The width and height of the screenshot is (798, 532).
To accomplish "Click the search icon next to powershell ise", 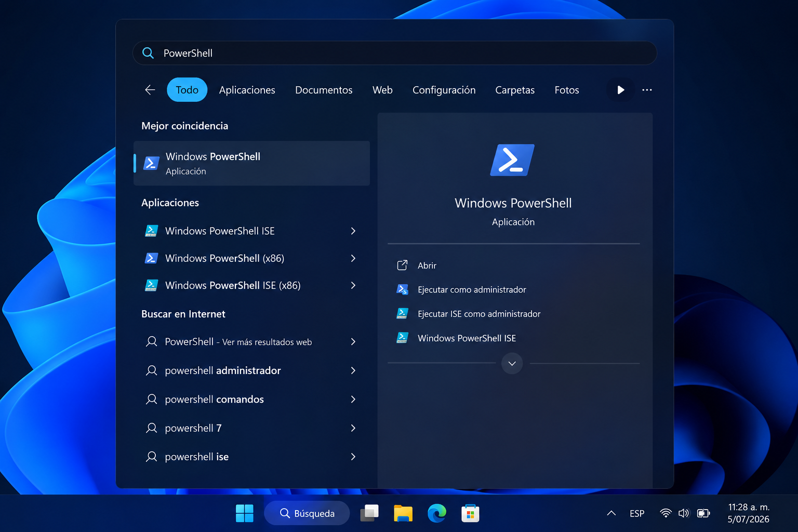I will [151, 457].
